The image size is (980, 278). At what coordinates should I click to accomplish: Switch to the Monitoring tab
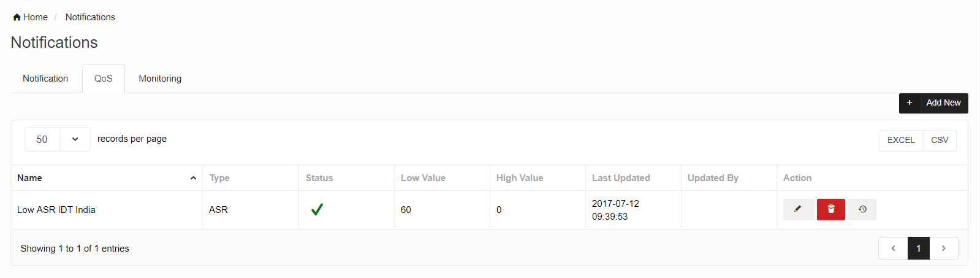(x=160, y=79)
